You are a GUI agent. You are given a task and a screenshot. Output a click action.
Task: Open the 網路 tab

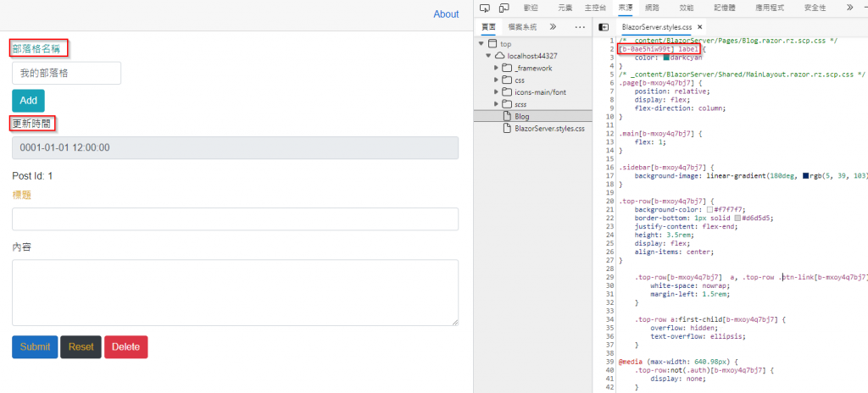click(653, 8)
